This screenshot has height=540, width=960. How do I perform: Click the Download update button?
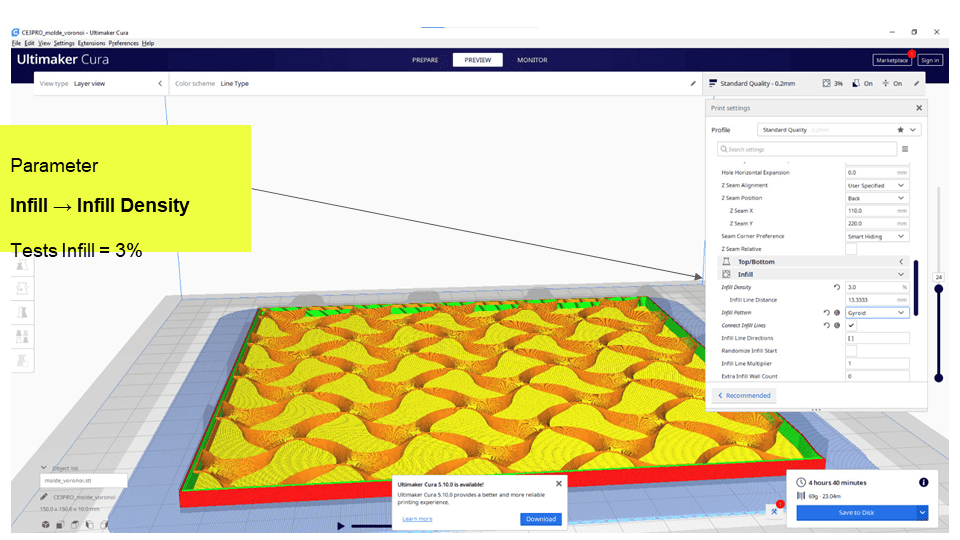pyautogui.click(x=540, y=519)
